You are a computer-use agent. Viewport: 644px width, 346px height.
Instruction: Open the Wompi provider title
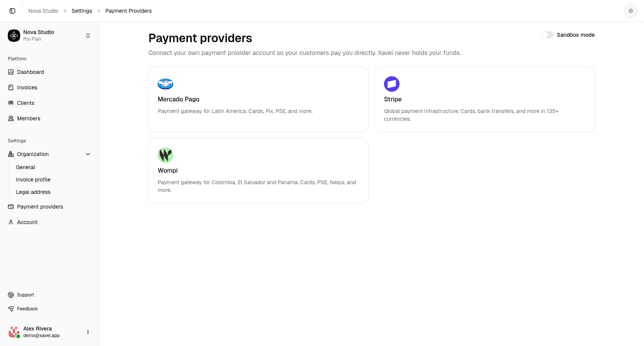(x=168, y=170)
